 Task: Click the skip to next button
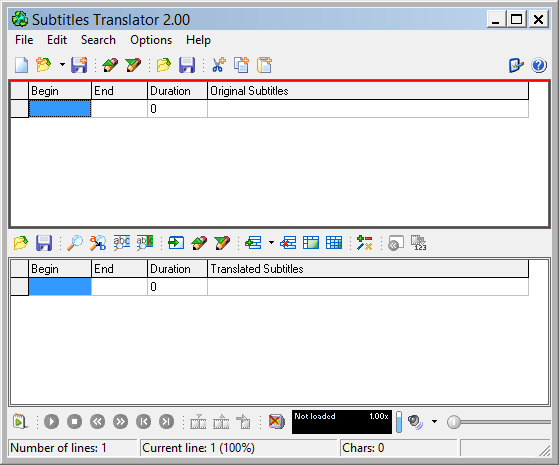[166, 422]
